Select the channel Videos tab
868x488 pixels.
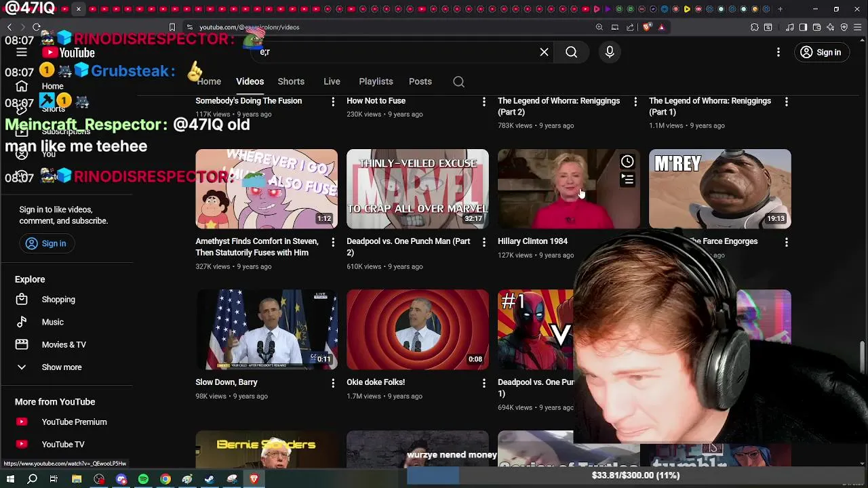[x=250, y=81]
